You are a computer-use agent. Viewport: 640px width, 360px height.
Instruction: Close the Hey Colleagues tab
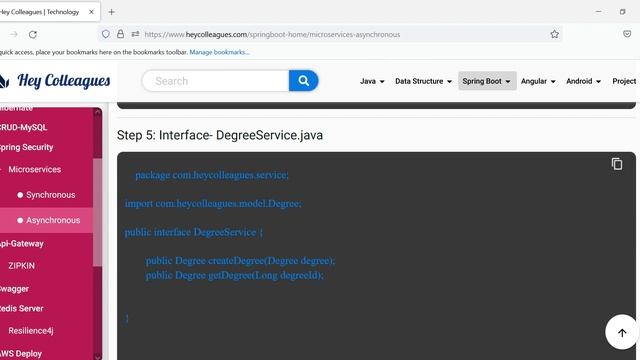click(x=91, y=12)
